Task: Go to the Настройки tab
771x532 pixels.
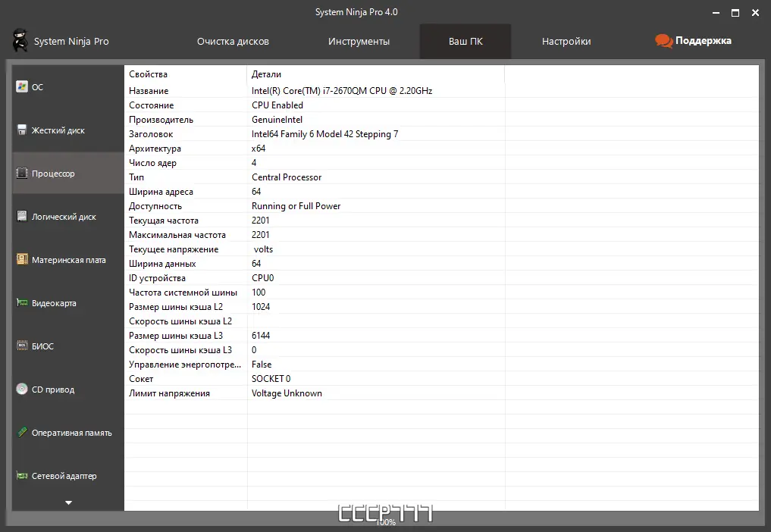Action: pyautogui.click(x=566, y=42)
